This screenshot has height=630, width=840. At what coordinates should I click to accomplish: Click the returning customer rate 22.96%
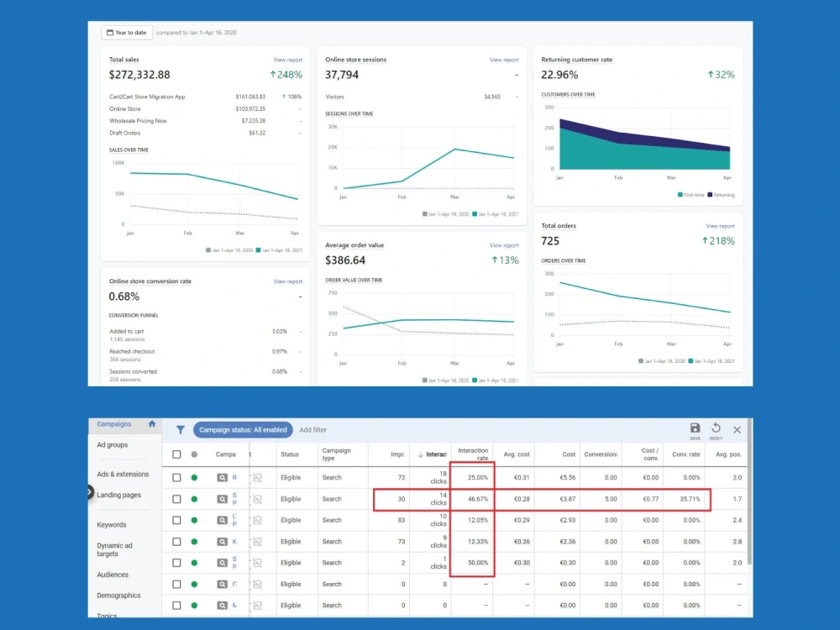[559, 75]
